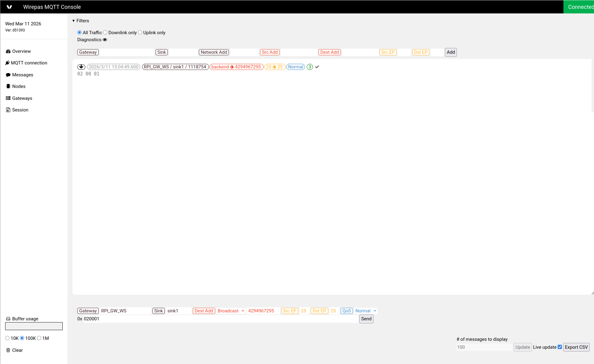
Task: Click the Export CSV button
Action: [x=576, y=347]
